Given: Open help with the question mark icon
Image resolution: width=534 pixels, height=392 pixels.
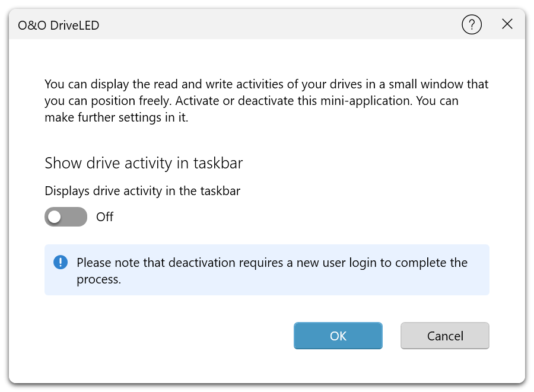Looking at the screenshot, I should (472, 24).
